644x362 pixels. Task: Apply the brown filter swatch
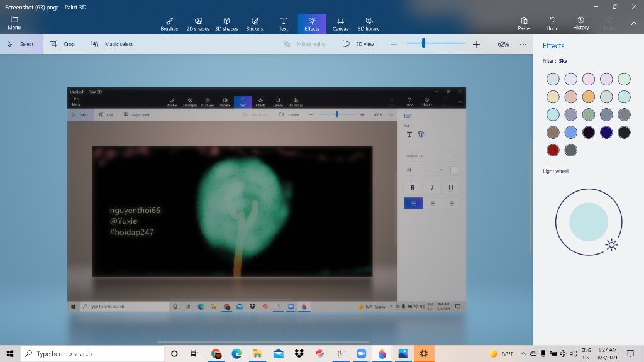pyautogui.click(x=553, y=132)
